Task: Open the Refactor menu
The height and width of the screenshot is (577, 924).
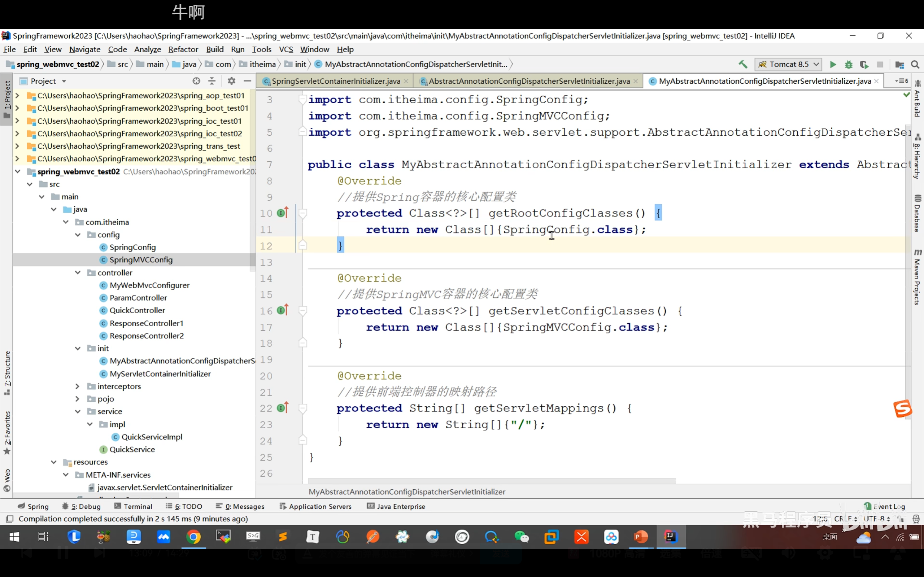Action: [183, 49]
